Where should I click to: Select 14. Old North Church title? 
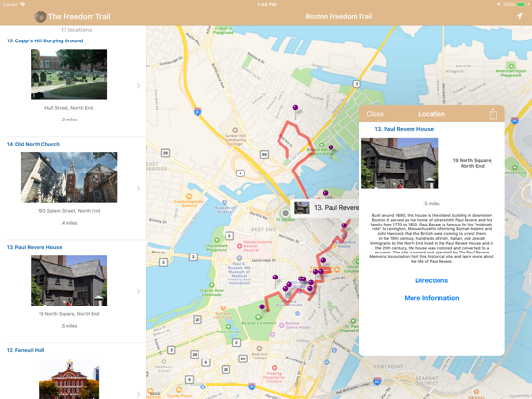[x=33, y=144]
